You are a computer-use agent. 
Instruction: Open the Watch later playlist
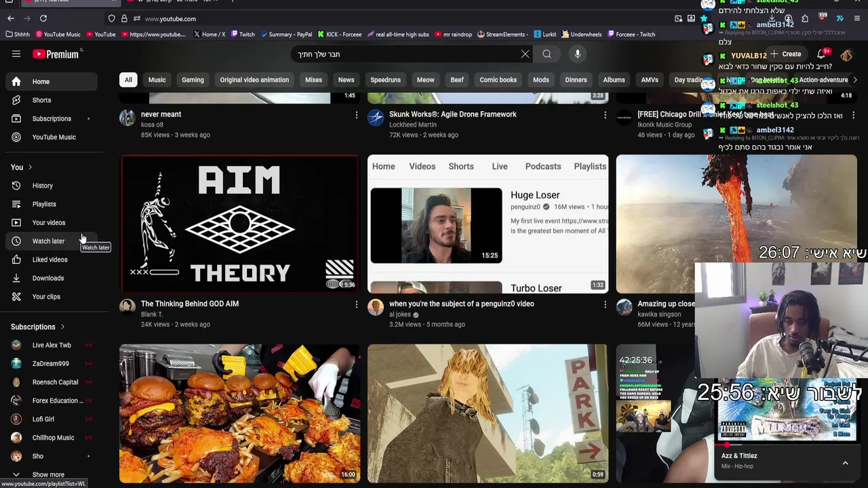53,241
